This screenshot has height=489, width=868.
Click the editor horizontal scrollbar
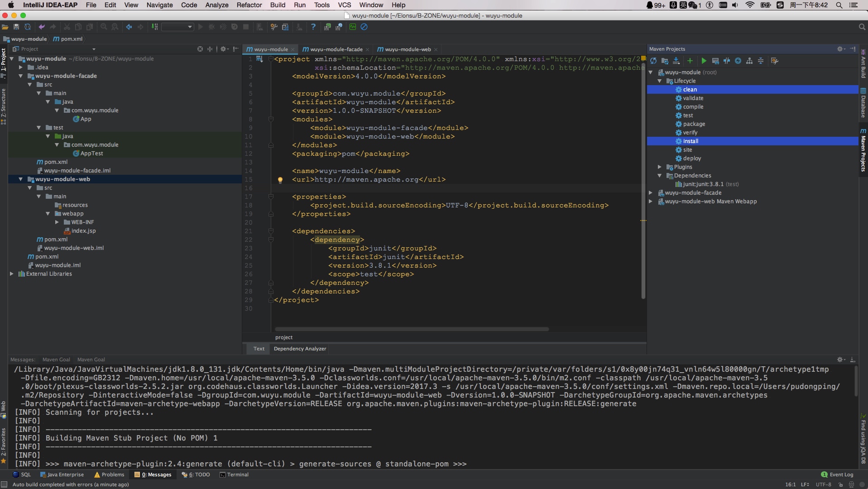pos(412,329)
